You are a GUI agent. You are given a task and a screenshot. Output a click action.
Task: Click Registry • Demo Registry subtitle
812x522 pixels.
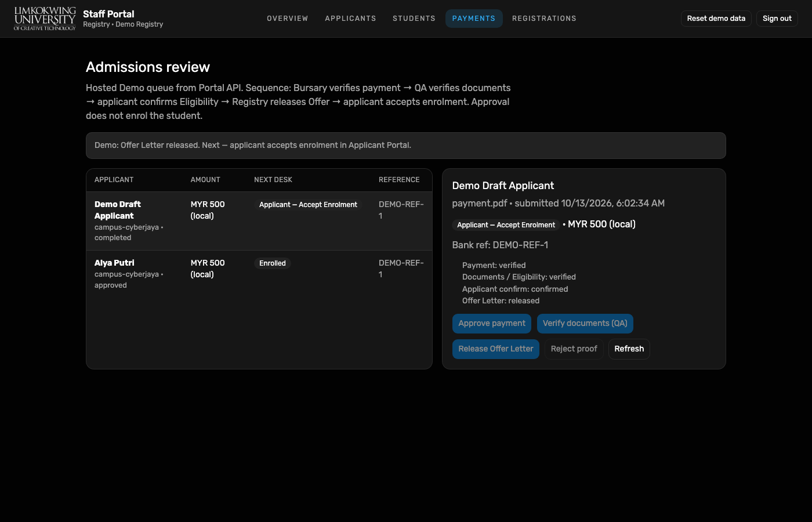pyautogui.click(x=123, y=24)
